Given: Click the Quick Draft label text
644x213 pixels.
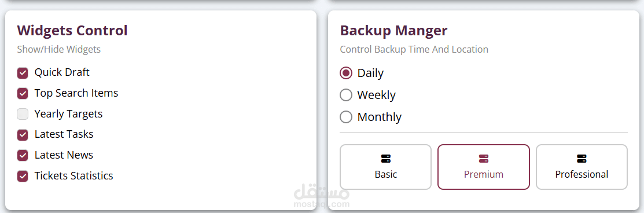Looking at the screenshot, I should (62, 72).
